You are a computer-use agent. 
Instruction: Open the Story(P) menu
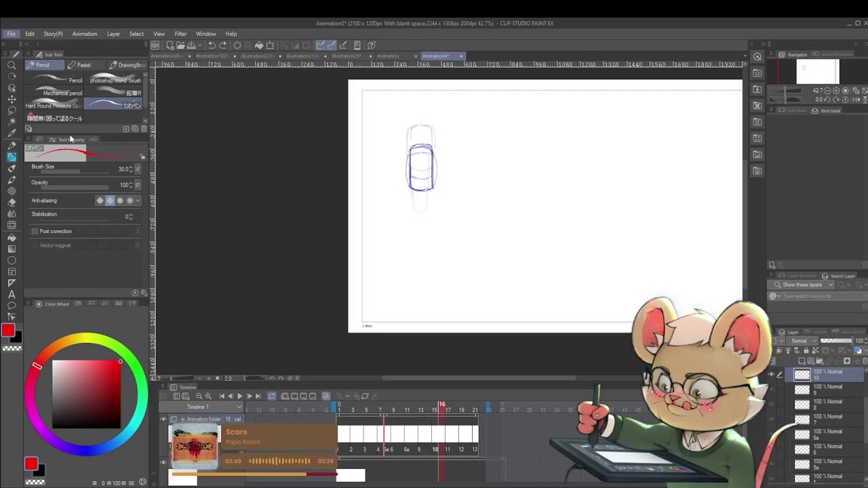(x=53, y=34)
